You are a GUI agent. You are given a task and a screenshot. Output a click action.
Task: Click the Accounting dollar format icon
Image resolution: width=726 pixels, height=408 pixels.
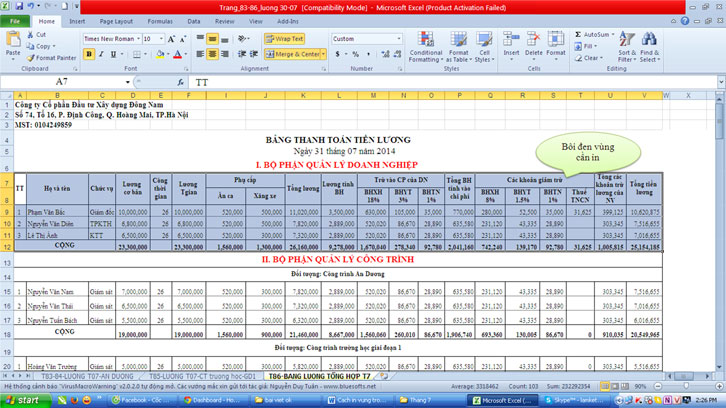pyautogui.click(x=338, y=54)
